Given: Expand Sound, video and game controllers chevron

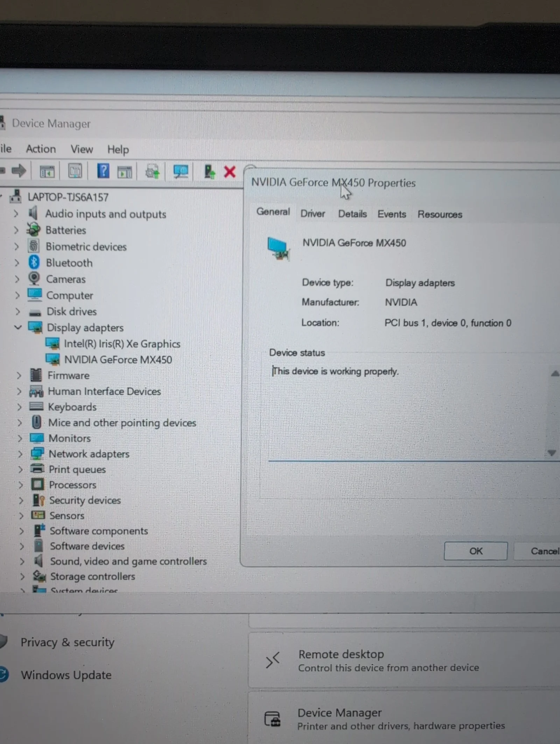Looking at the screenshot, I should click(22, 561).
